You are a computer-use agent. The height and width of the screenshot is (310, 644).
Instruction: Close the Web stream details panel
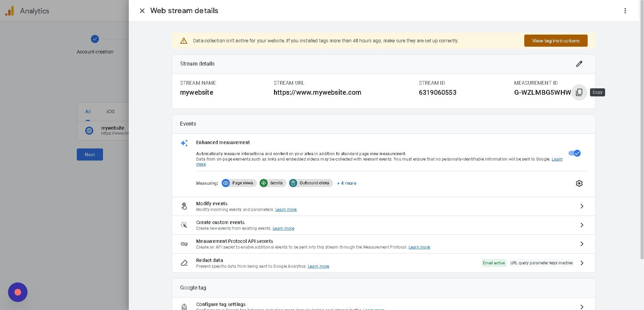click(x=142, y=11)
